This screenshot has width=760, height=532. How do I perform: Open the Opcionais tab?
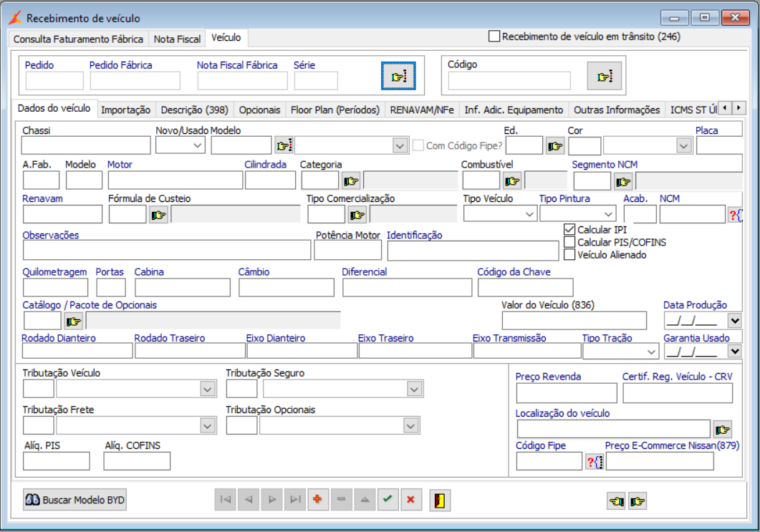point(259,110)
